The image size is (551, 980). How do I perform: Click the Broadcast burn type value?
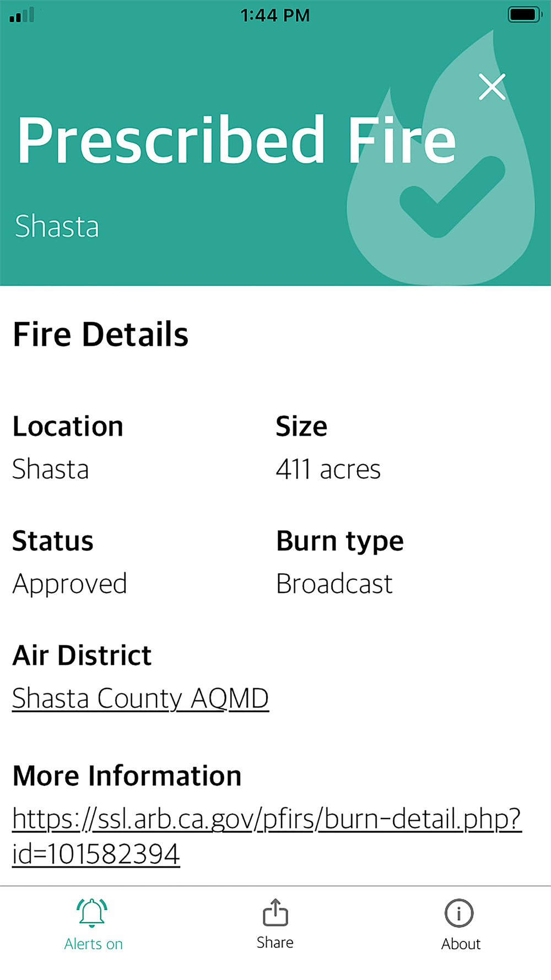(334, 584)
